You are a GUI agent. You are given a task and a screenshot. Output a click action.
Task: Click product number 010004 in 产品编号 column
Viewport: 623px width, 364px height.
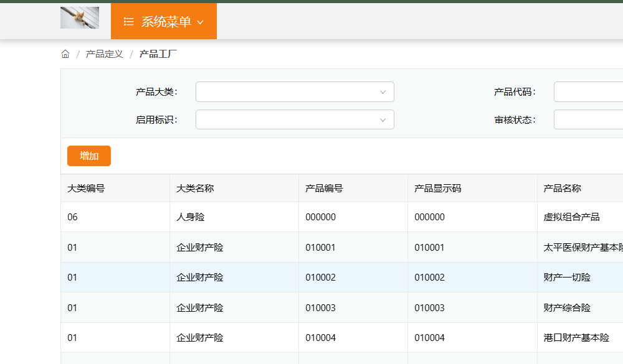(x=321, y=338)
